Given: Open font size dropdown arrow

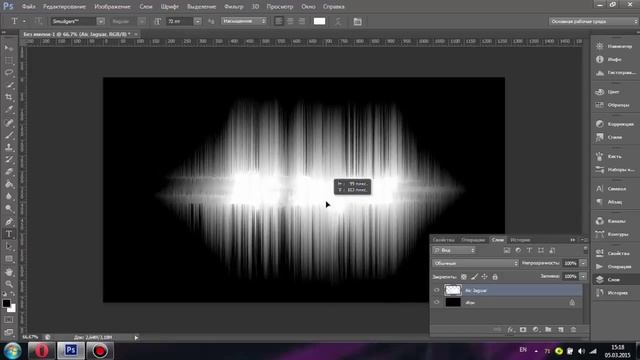Looking at the screenshot, I should coord(198,21).
